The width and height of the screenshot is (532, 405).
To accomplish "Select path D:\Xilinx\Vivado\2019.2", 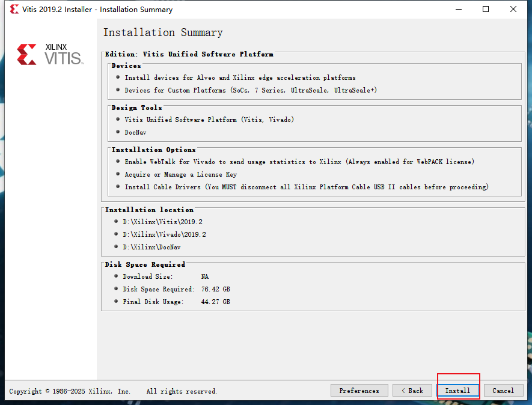I will click(x=164, y=234).
